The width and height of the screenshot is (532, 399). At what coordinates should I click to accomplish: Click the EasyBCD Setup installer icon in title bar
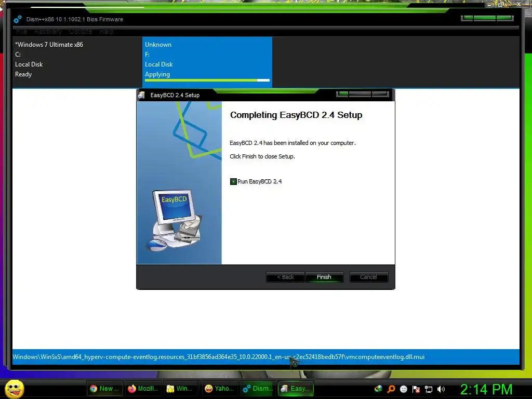pyautogui.click(x=142, y=95)
